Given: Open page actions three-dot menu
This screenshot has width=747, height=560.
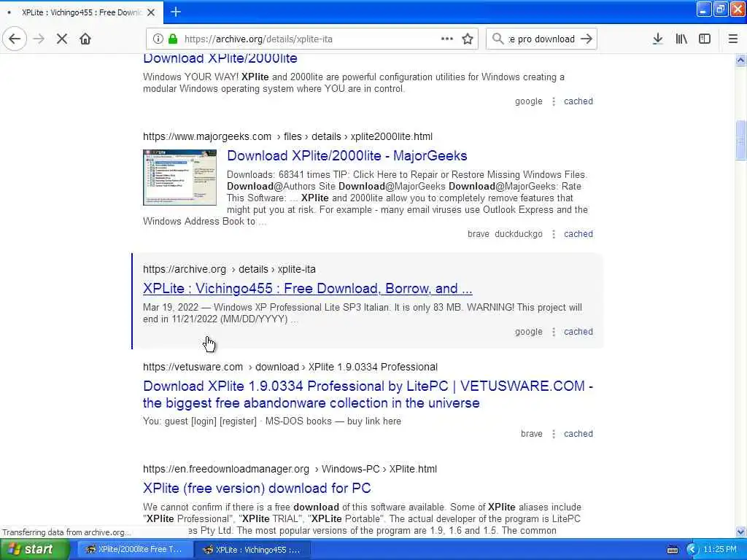Looking at the screenshot, I should coord(447,39).
